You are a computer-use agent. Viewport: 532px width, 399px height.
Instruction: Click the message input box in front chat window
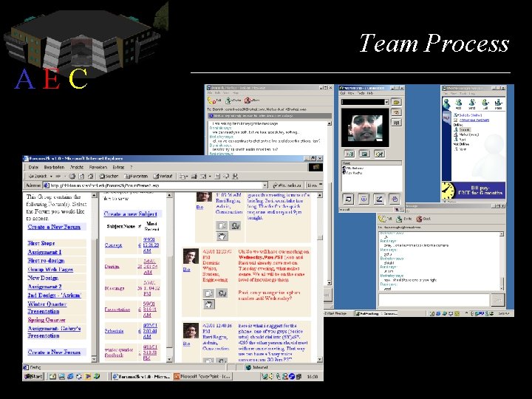coord(434,300)
